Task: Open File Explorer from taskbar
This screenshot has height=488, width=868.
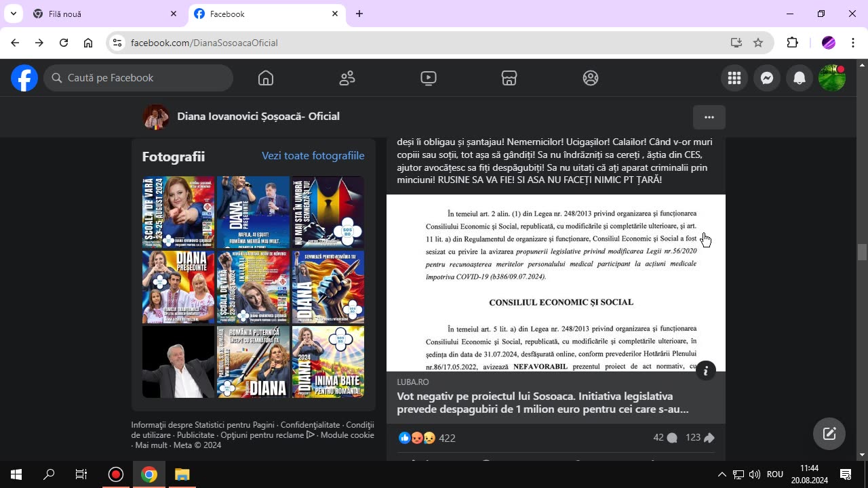Action: point(182,474)
